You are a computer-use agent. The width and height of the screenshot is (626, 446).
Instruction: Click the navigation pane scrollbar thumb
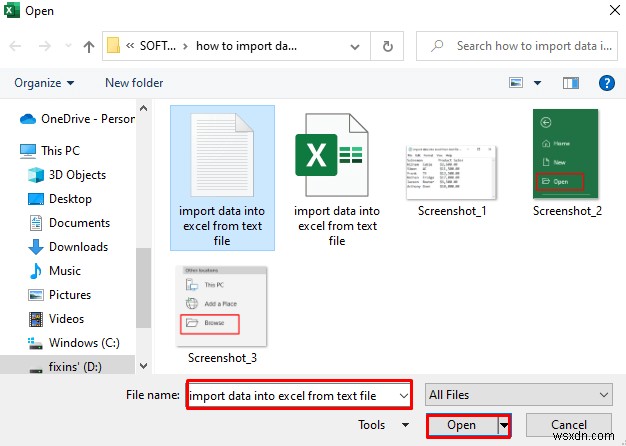[143, 287]
